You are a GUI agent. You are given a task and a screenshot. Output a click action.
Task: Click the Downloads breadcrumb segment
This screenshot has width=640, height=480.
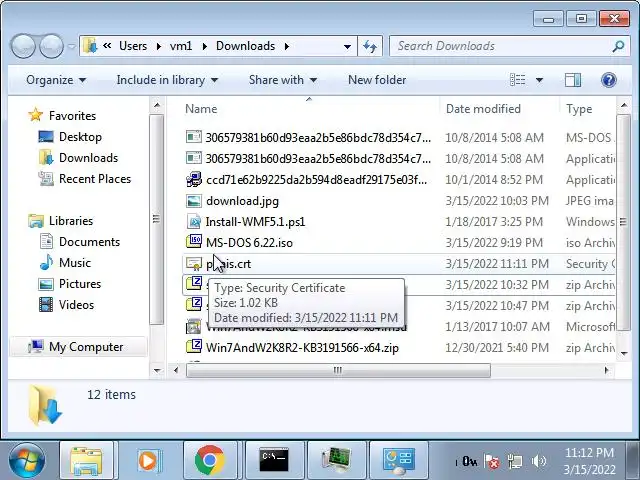(x=245, y=46)
